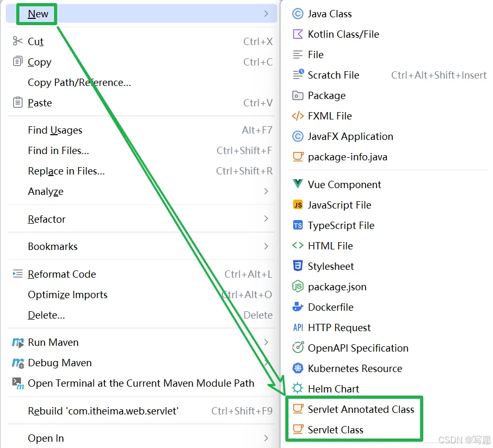493x448 pixels.
Task: Click the File lines icon
Action: point(297,54)
